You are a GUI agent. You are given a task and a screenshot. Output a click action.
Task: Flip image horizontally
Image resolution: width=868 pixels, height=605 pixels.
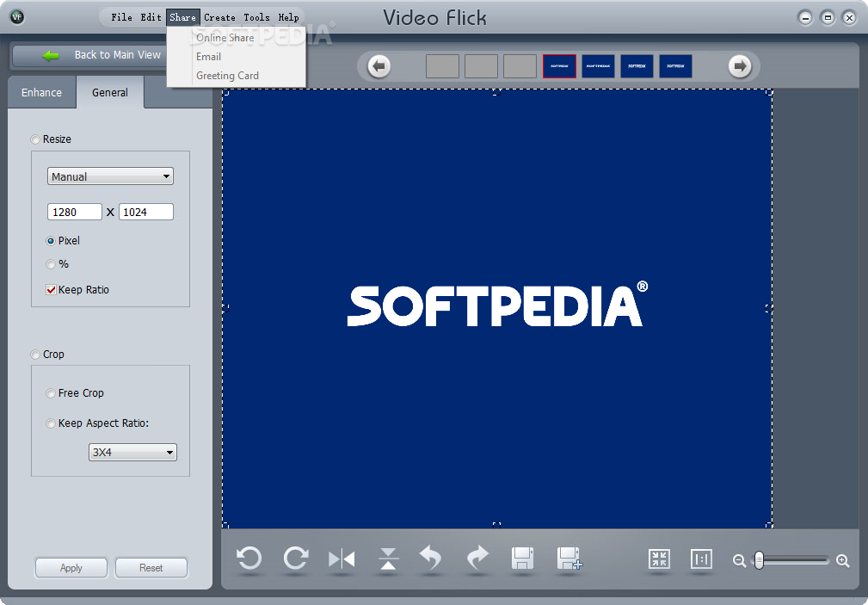pos(342,559)
